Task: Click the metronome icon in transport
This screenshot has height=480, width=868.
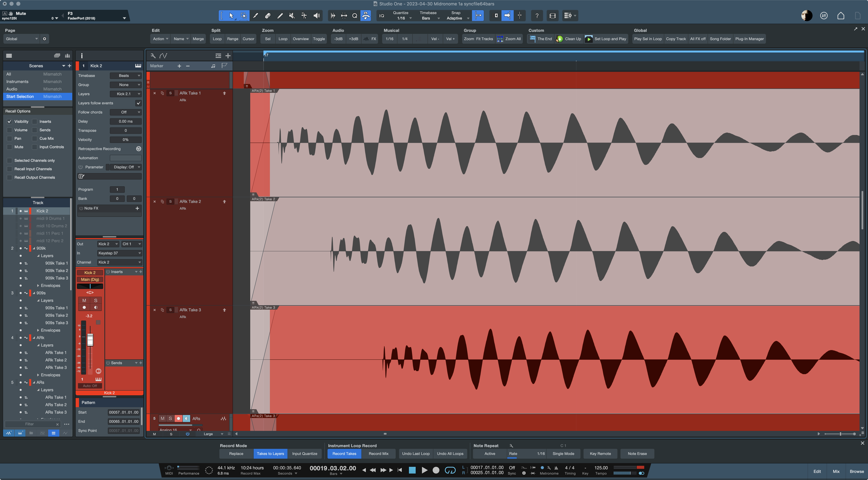Action: coord(556,467)
